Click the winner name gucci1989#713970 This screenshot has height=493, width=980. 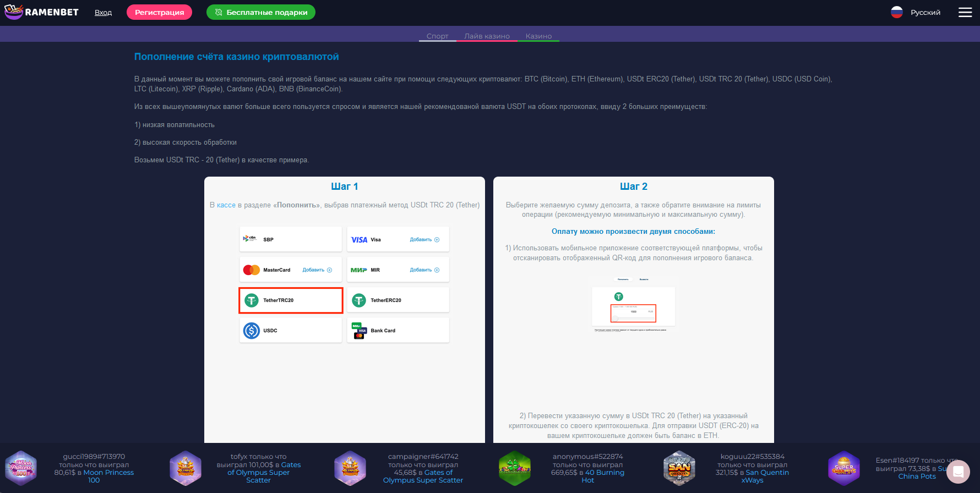[94, 457]
